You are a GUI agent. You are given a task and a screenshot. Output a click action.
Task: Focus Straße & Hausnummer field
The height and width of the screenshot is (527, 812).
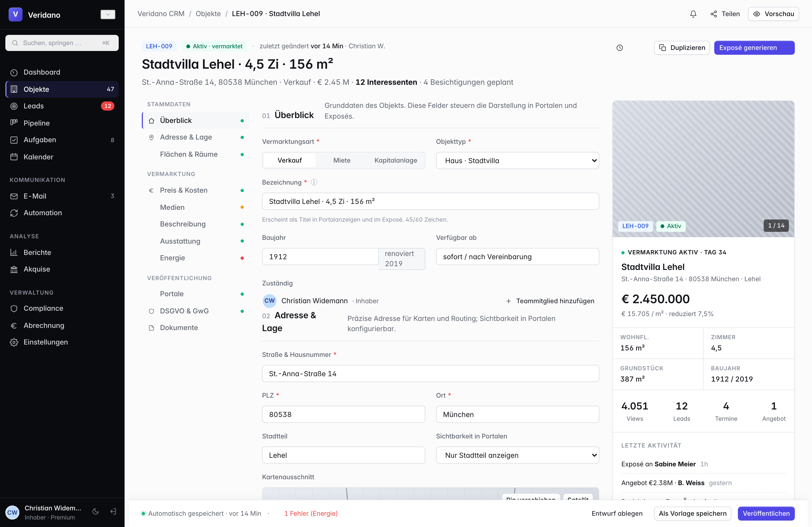point(430,374)
